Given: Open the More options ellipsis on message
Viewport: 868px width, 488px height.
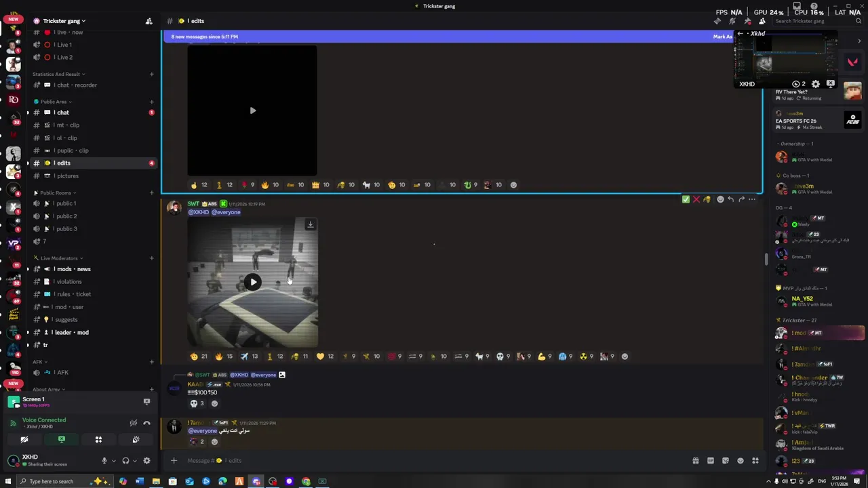Looking at the screenshot, I should coord(751,199).
